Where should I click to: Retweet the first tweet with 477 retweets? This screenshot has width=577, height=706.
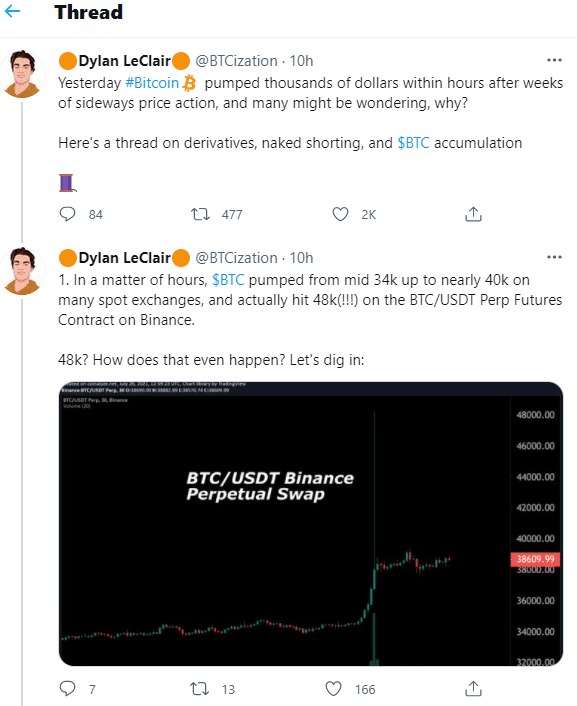[x=200, y=214]
